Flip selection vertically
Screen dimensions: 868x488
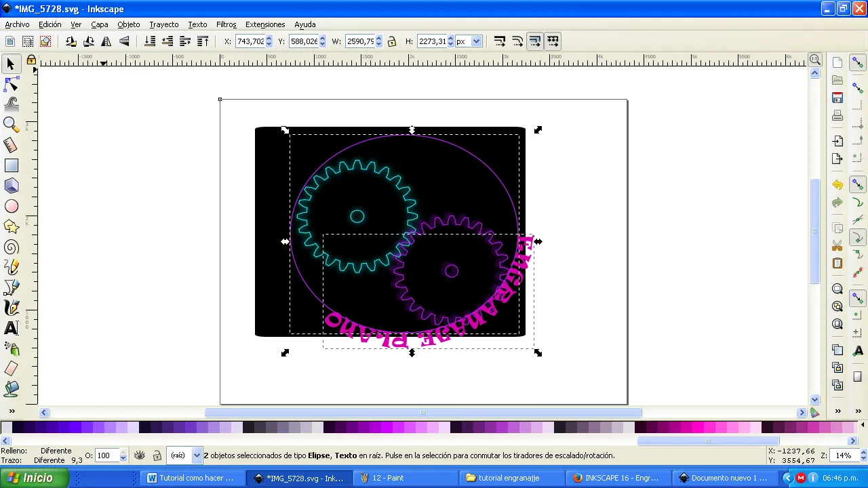pos(124,41)
